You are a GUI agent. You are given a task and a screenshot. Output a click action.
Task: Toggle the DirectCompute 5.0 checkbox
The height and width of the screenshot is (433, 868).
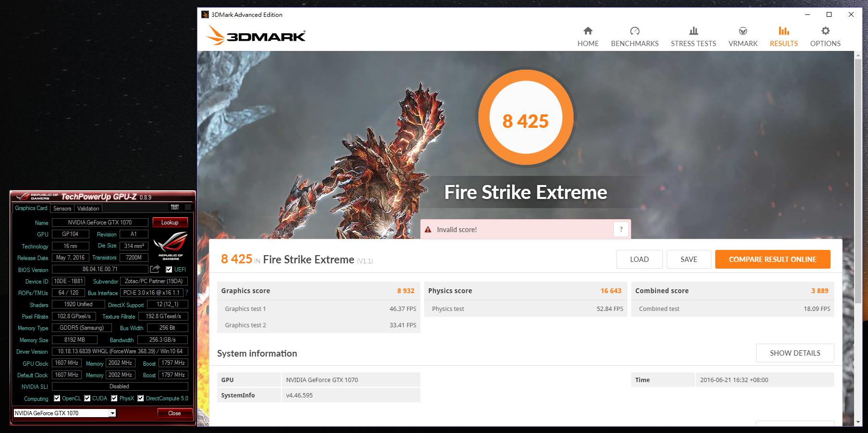click(x=141, y=398)
